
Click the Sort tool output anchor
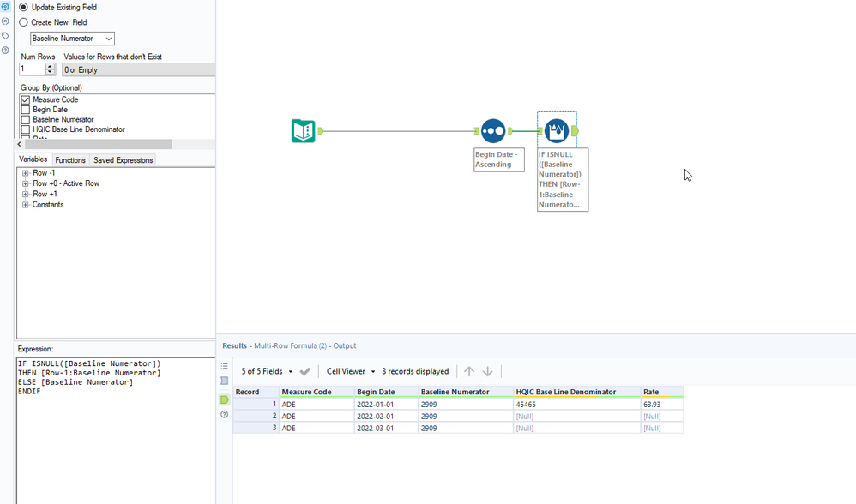509,131
